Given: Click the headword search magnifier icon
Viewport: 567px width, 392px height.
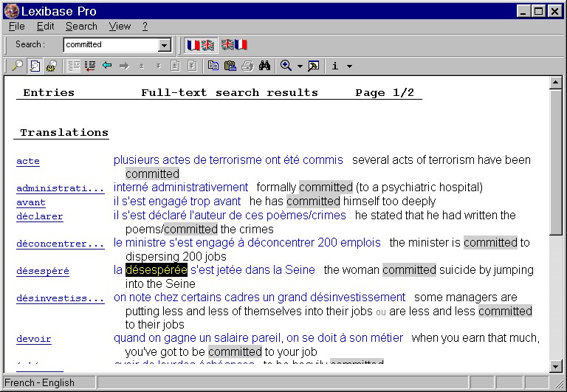Looking at the screenshot, I should click(18, 66).
